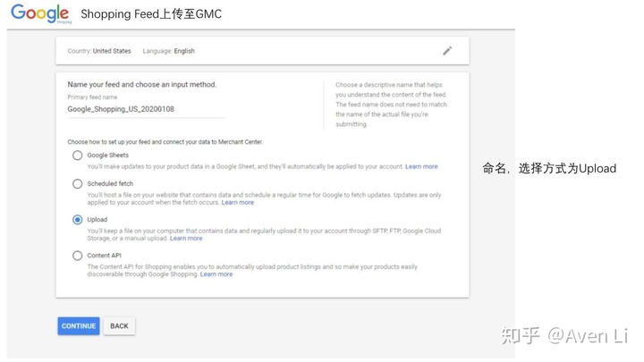Click 'Choose how to set up your feed' text
Viewport: 644px width, 362px height.
click(x=165, y=142)
